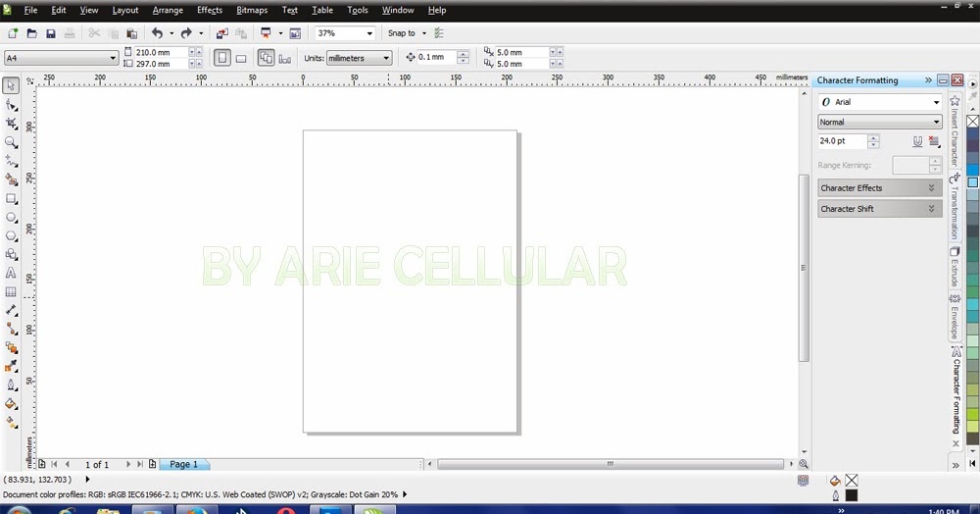The height and width of the screenshot is (514, 980).
Task: Select the Crop tool
Action: (11, 124)
